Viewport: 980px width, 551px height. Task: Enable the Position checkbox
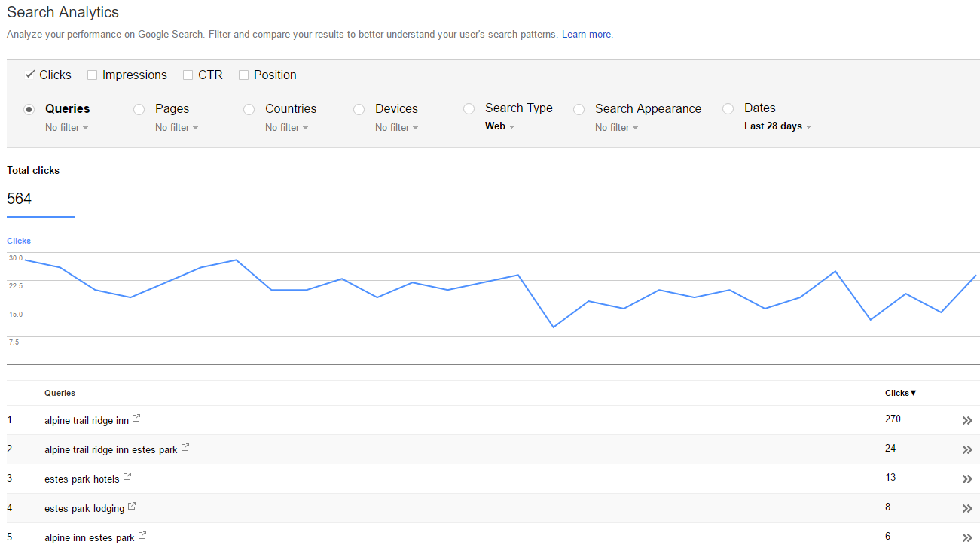[243, 75]
